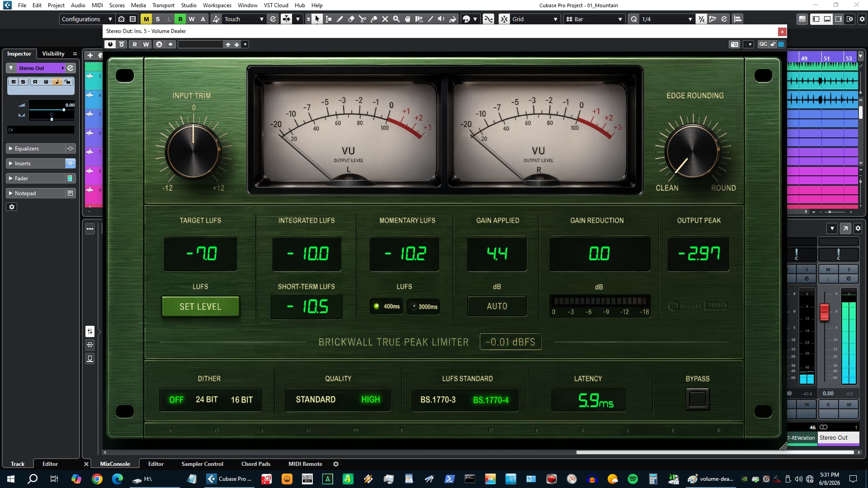Click Edit Channel Settings 'e' on Stereo Out
Image resolution: width=868 pixels, height=488 pixels.
[71, 68]
